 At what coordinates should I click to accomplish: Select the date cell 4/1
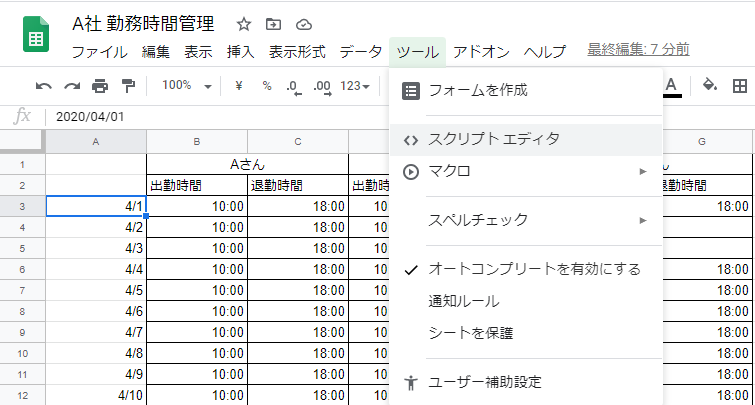point(96,207)
